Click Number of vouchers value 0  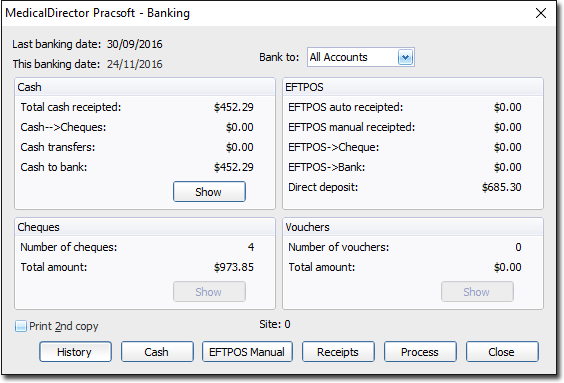(x=518, y=247)
